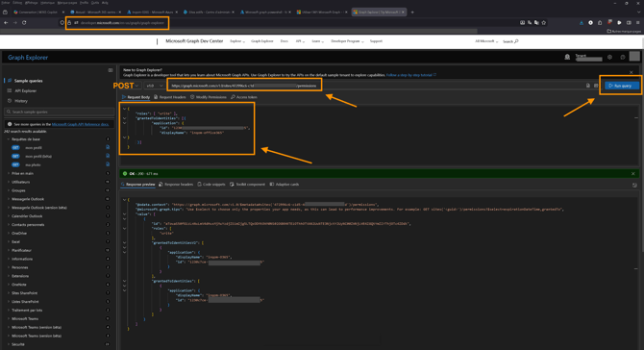Screen dimensions: 644x350
Task: Open the settings gear in Graph Explorer header
Action: [609, 57]
